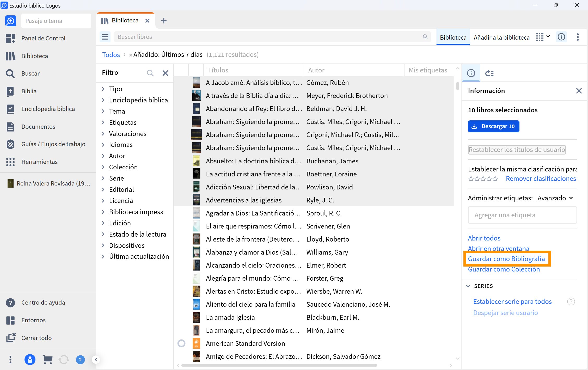Open the series help question mark
The height and width of the screenshot is (370, 588).
tap(571, 301)
